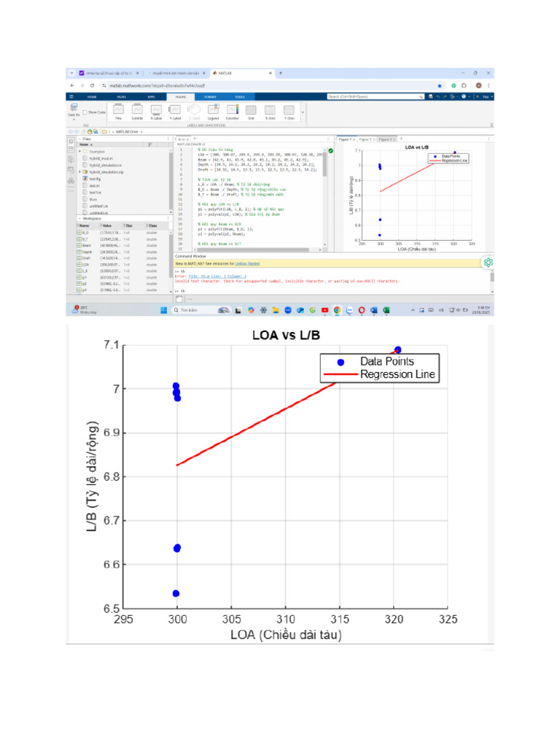Open the Windows Start button
This screenshot has height=747, width=560.
(x=163, y=310)
